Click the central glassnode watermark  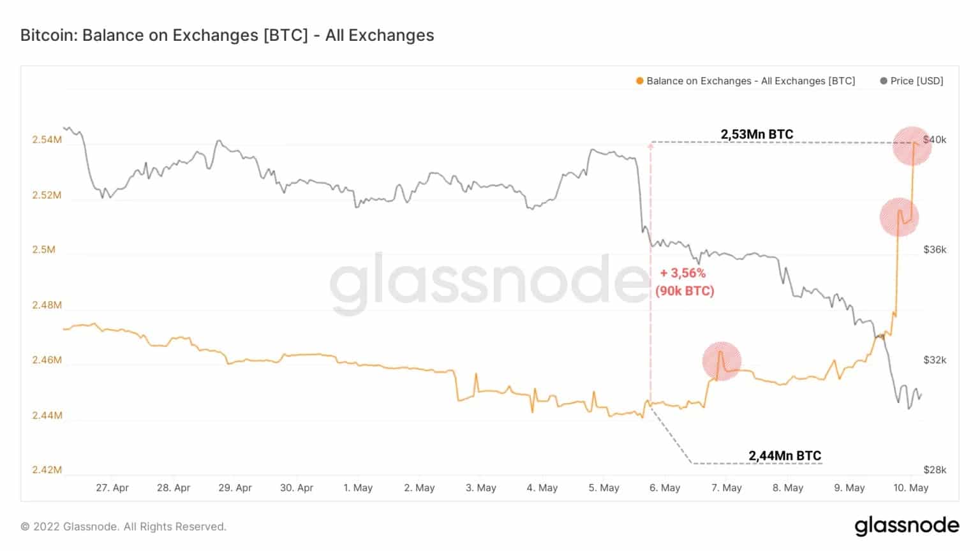pos(488,283)
